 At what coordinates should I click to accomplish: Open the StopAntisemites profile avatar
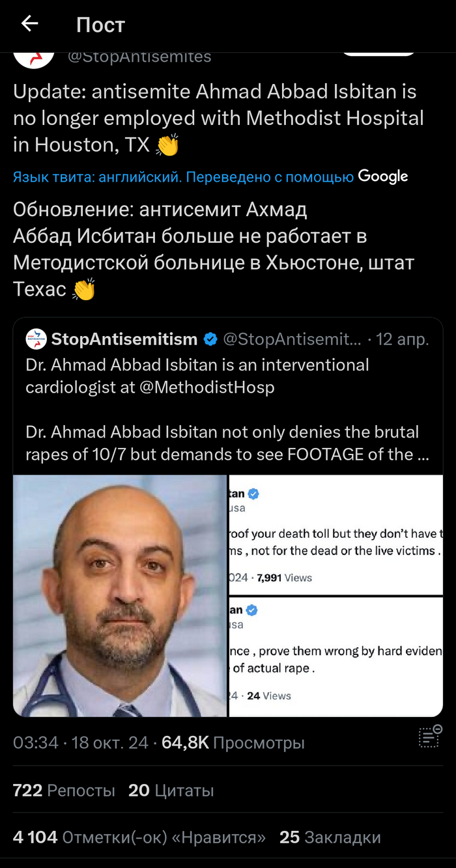click(34, 59)
